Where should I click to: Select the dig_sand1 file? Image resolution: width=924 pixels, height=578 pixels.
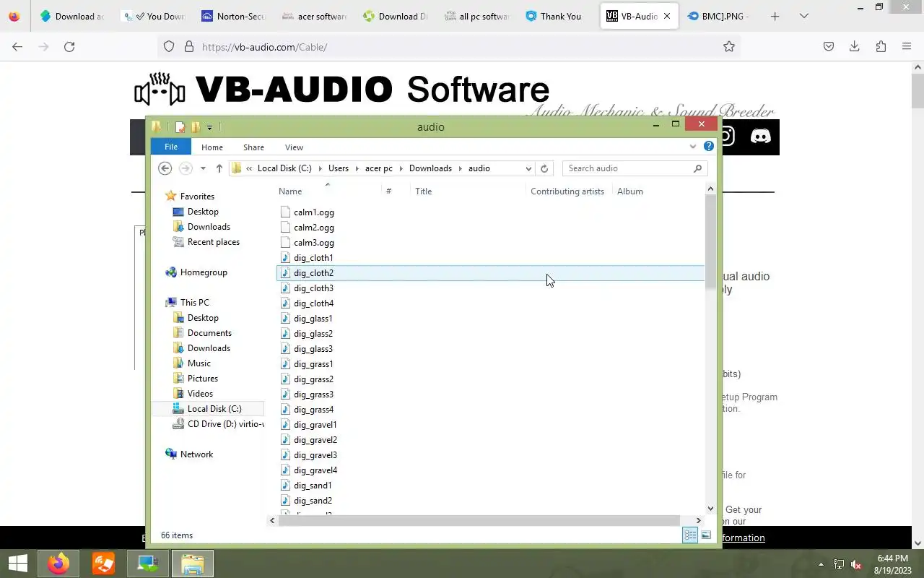point(313,486)
